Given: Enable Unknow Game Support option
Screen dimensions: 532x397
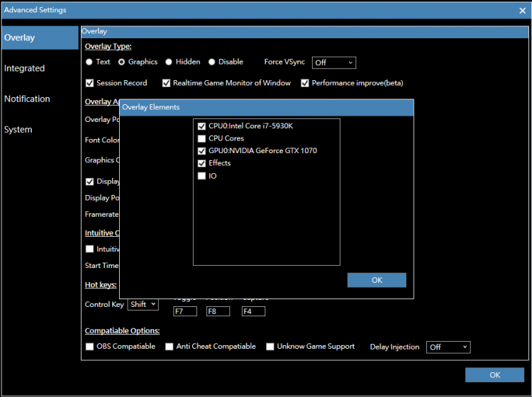Looking at the screenshot, I should tap(270, 347).
